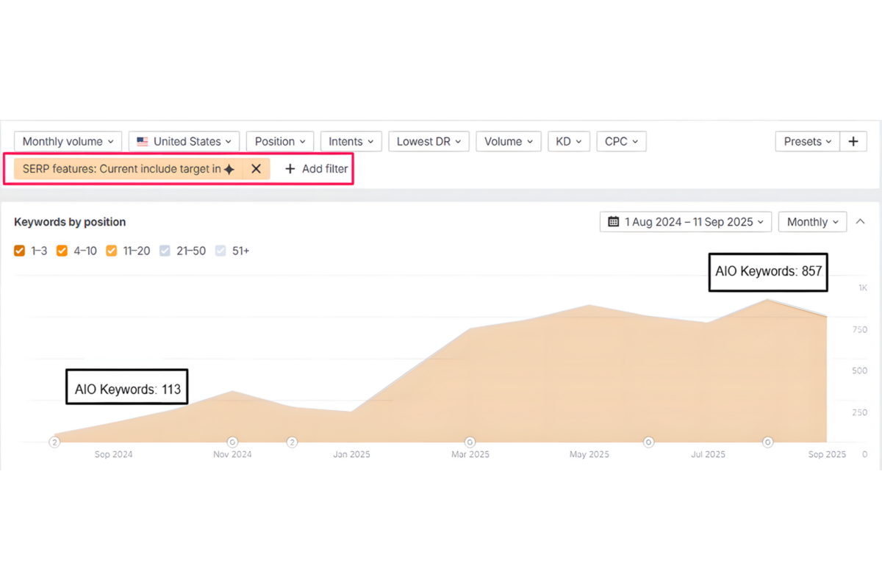Click the Presets button
The image size is (882, 588).
pyautogui.click(x=807, y=142)
